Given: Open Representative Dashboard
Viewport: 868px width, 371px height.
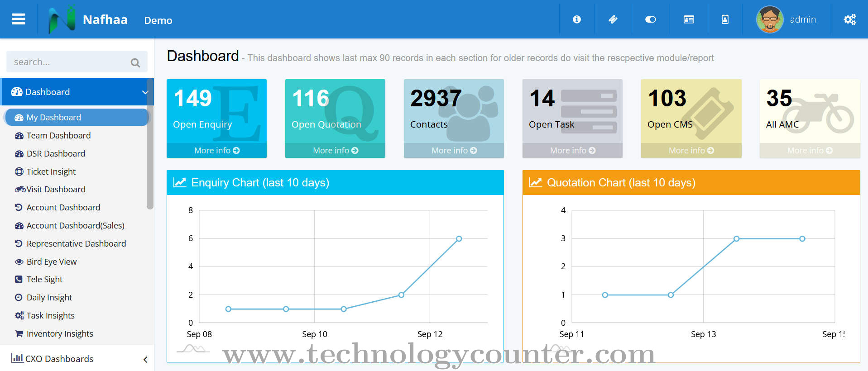Looking at the screenshot, I should 76,243.
